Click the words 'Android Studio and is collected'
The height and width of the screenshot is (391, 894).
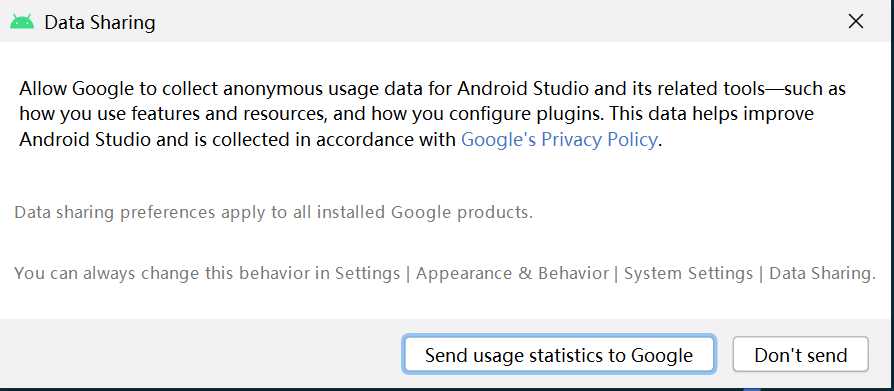tap(155, 140)
